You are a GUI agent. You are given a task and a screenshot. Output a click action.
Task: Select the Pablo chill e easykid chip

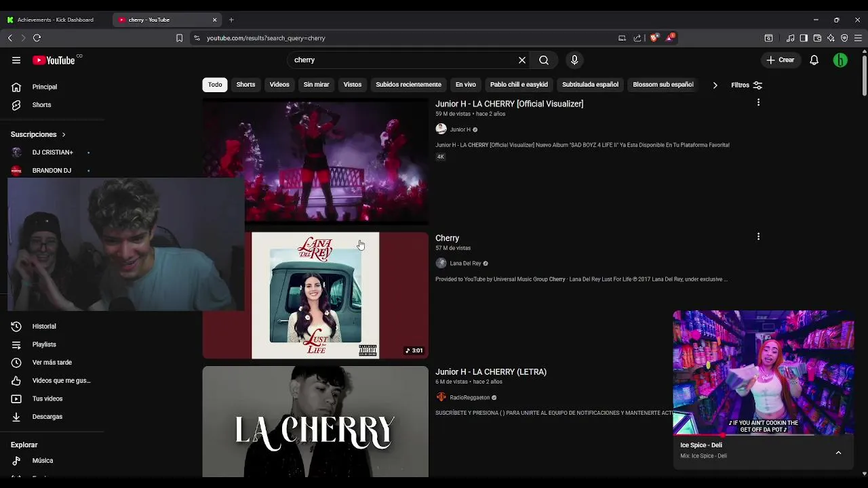point(519,85)
